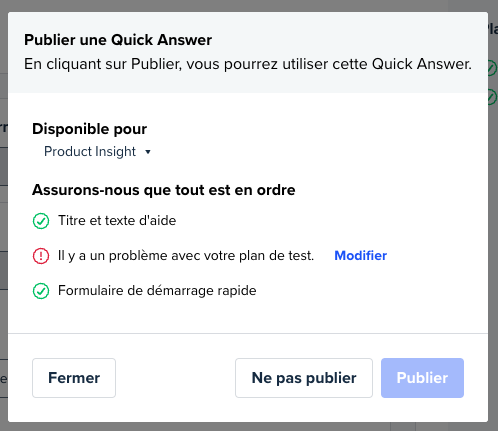Click the En cliquant sur Publier description text

[248, 64]
